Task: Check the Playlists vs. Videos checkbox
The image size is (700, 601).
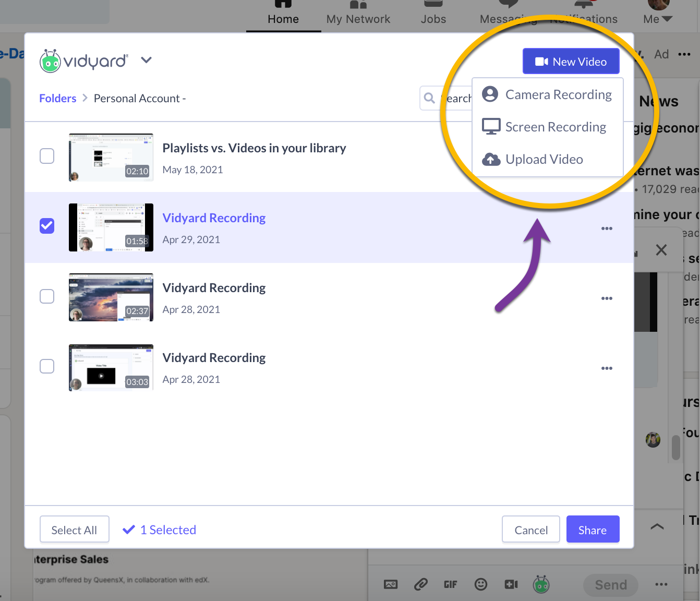Action: [47, 156]
